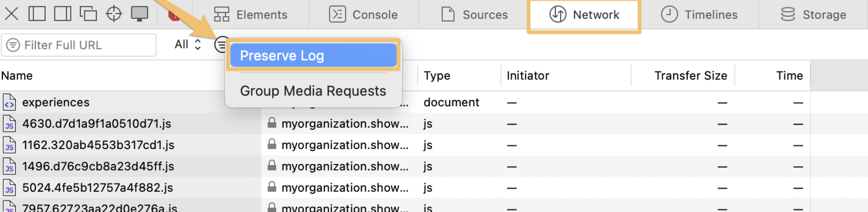Click the js type cell for 1162.320ab4553b317cd1.js

428,145
